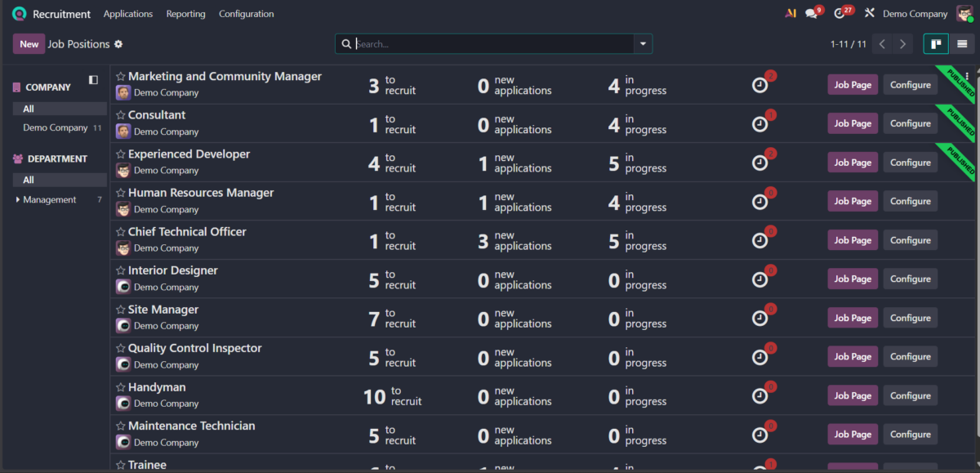Star the Marketing and Community Manager position

(121, 77)
